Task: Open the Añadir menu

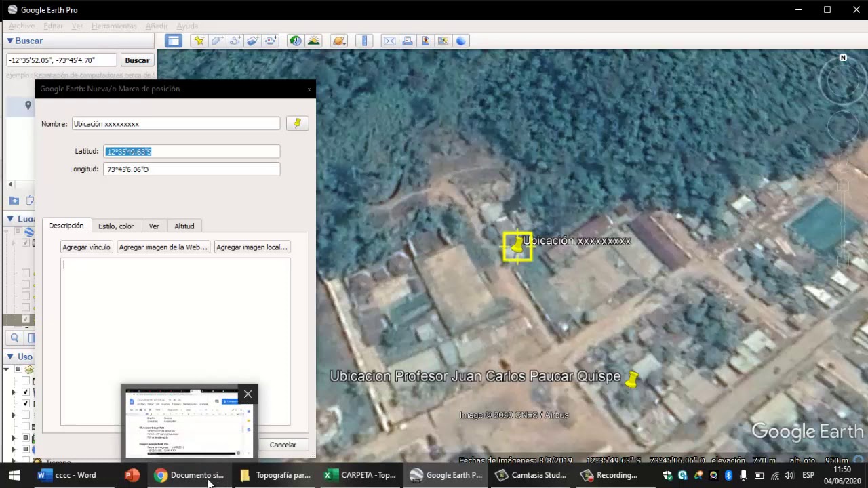Action: click(x=157, y=26)
